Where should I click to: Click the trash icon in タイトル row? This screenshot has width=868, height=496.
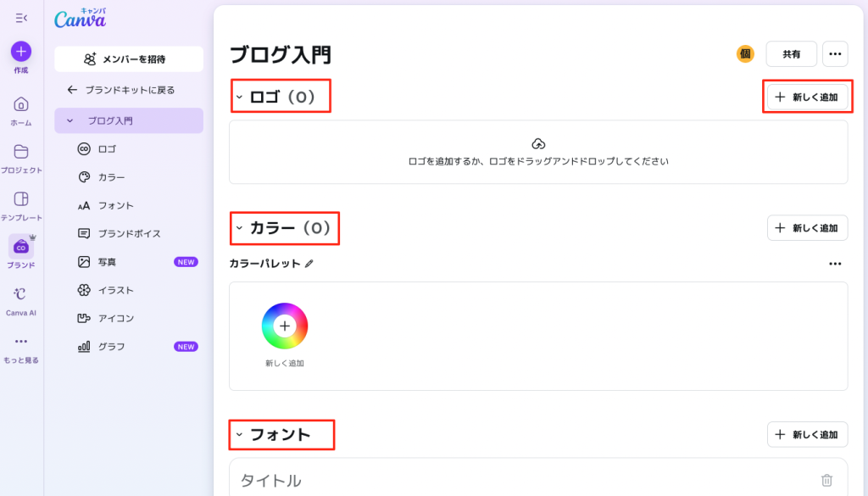(x=826, y=480)
